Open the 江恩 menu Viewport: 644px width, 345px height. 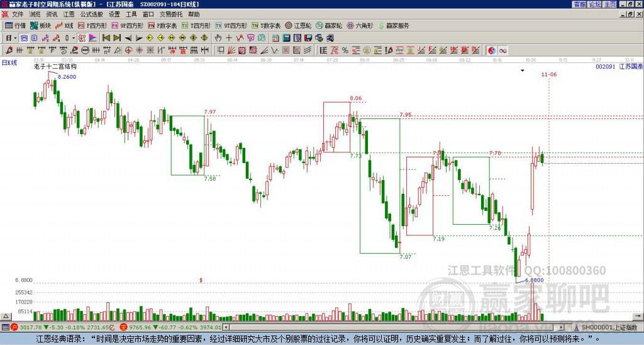click(x=69, y=14)
